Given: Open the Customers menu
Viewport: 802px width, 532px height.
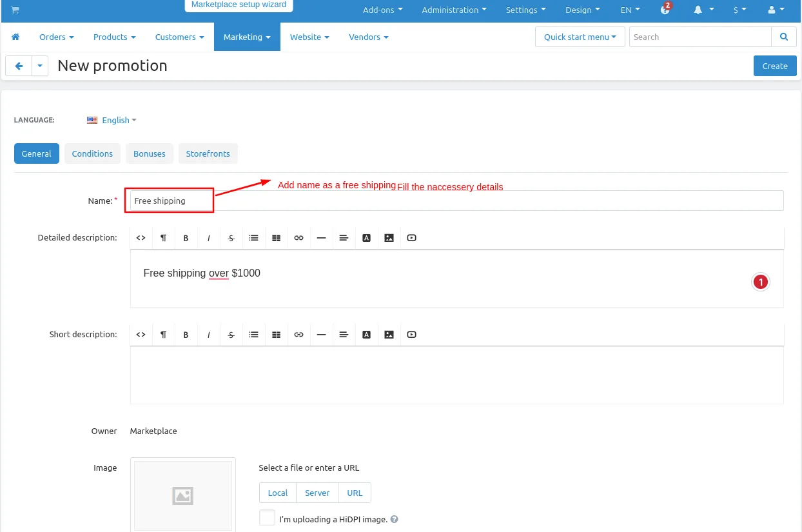Looking at the screenshot, I should click(x=180, y=37).
